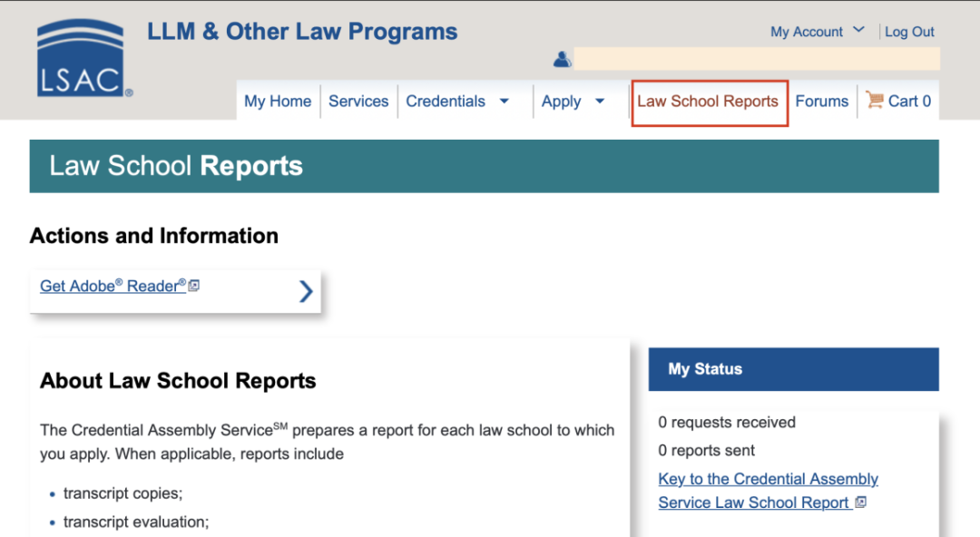Click the '0 reports sent' text

point(706,450)
